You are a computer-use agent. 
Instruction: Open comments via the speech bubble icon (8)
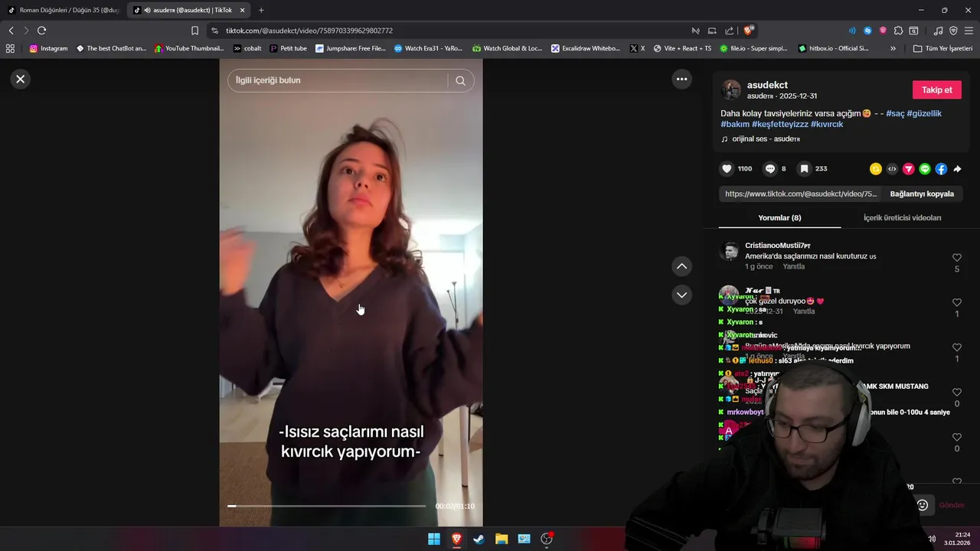(770, 169)
